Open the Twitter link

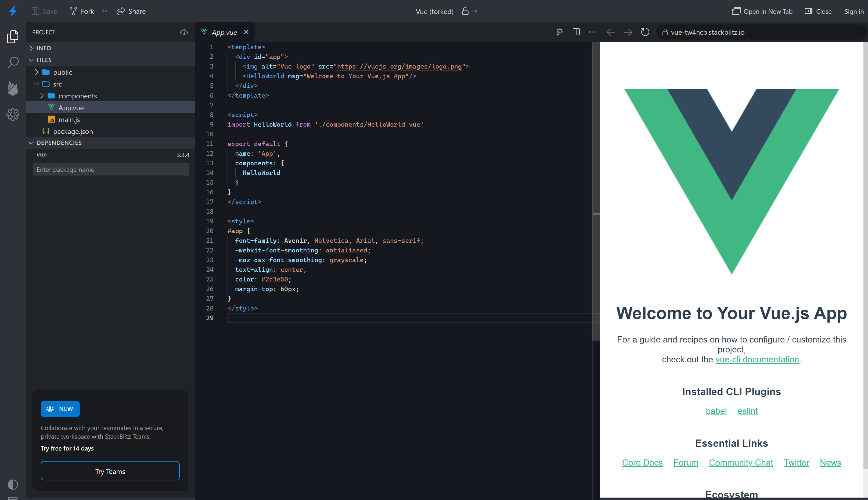pos(796,463)
